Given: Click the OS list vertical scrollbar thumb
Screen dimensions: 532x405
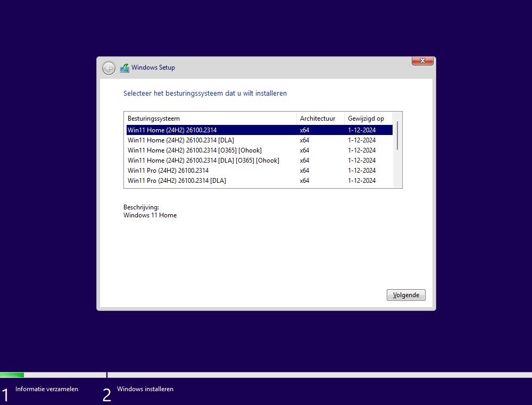Looking at the screenshot, I should [x=397, y=136].
